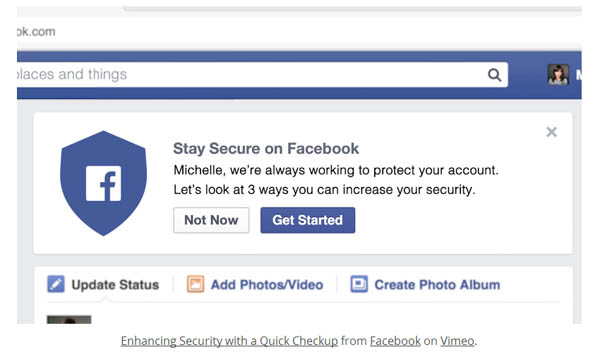Follow the Facebook link in the caption
This screenshot has width=600, height=364.
(395, 341)
